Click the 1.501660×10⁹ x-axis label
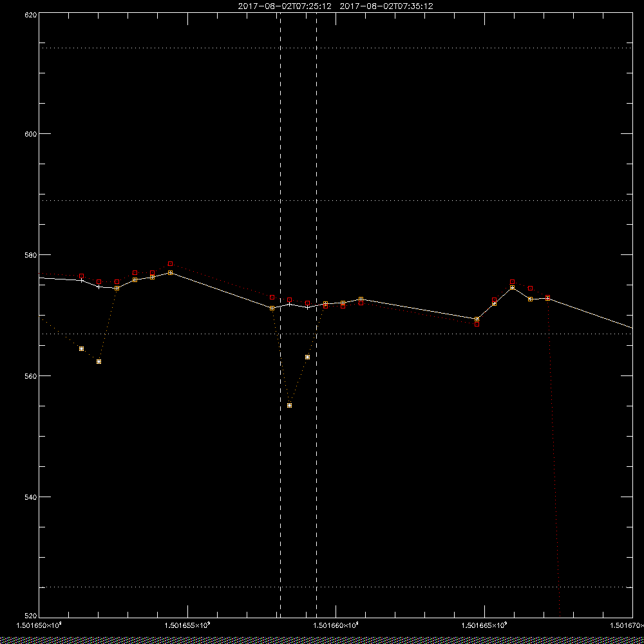Viewport: 644px width, 644px height. pyautogui.click(x=336, y=625)
